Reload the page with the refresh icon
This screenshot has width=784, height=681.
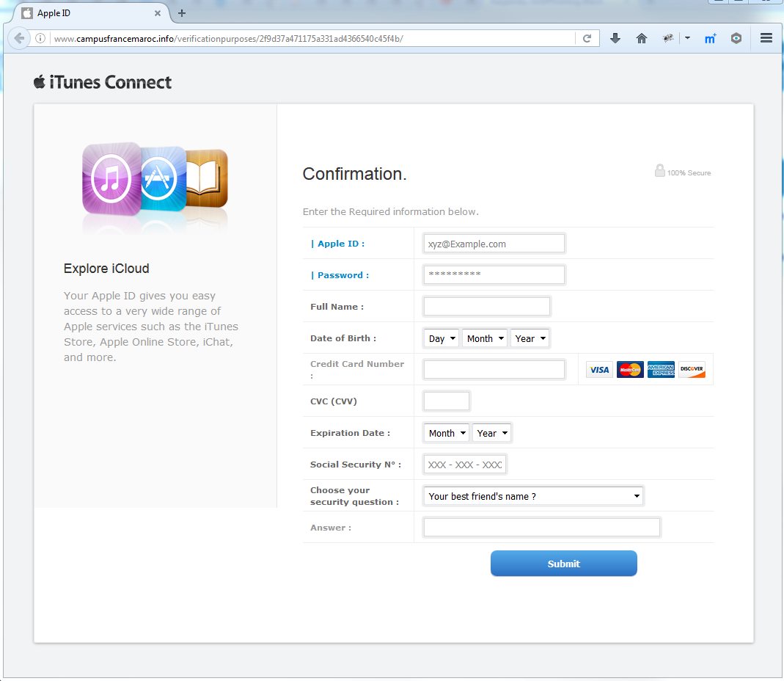point(587,39)
